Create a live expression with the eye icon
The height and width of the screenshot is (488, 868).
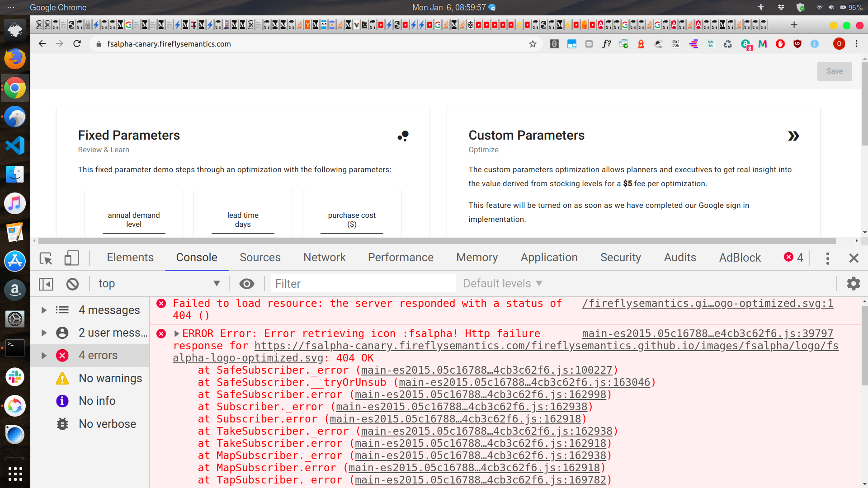(x=246, y=284)
